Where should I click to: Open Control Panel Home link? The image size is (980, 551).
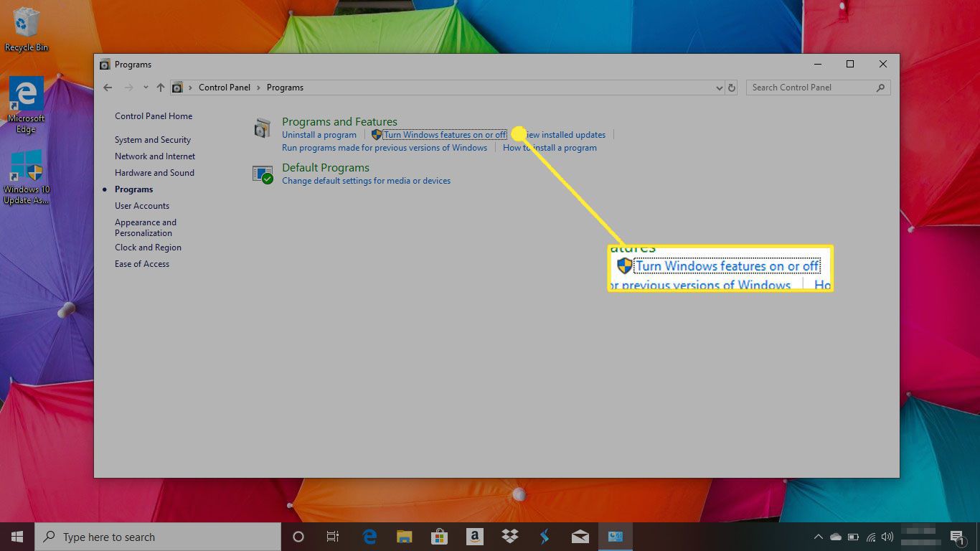[154, 116]
